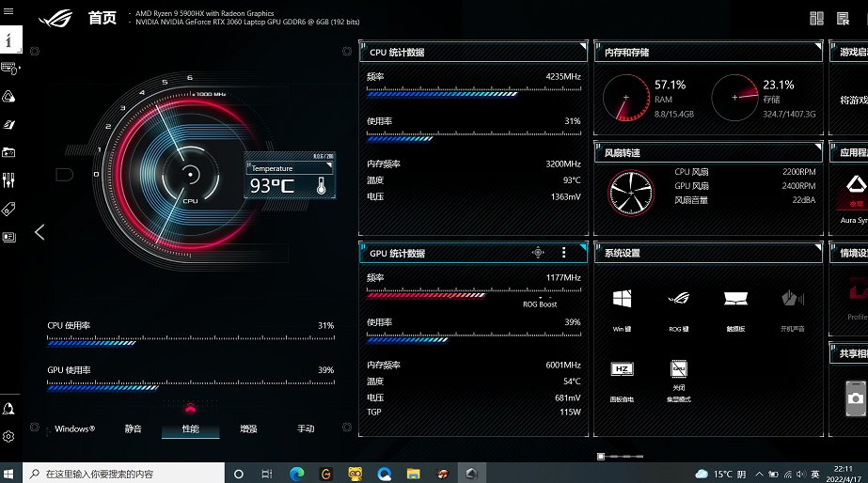
Task: Select the Windows® operating mode
Action: [x=74, y=428]
